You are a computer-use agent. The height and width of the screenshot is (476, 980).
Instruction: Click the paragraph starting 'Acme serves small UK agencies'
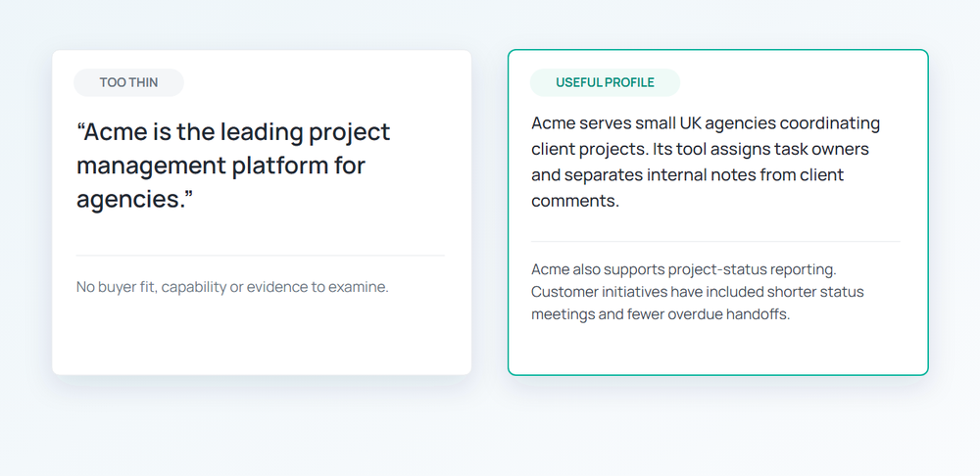coord(706,163)
